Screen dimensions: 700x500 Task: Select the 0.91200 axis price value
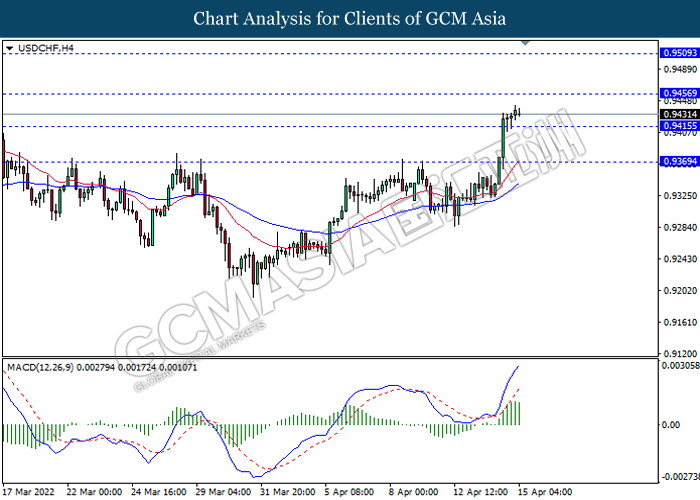(680, 354)
